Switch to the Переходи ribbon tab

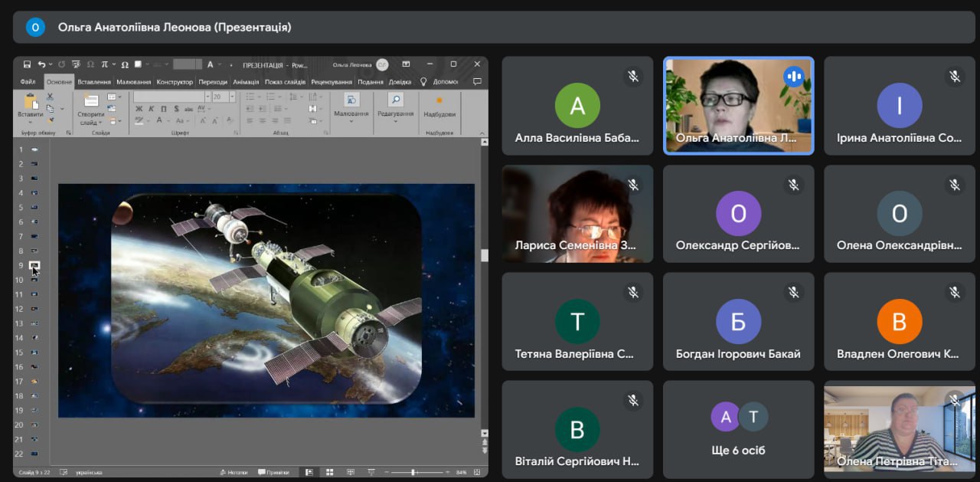[213, 82]
